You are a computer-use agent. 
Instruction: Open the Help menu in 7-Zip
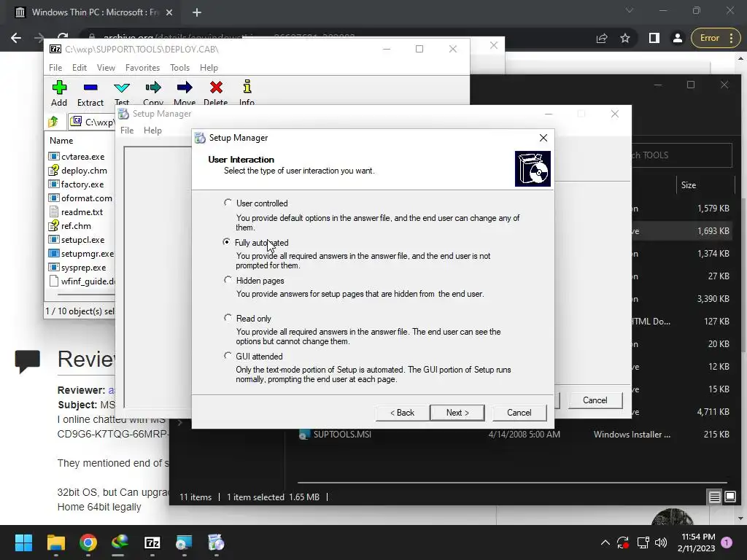209,68
